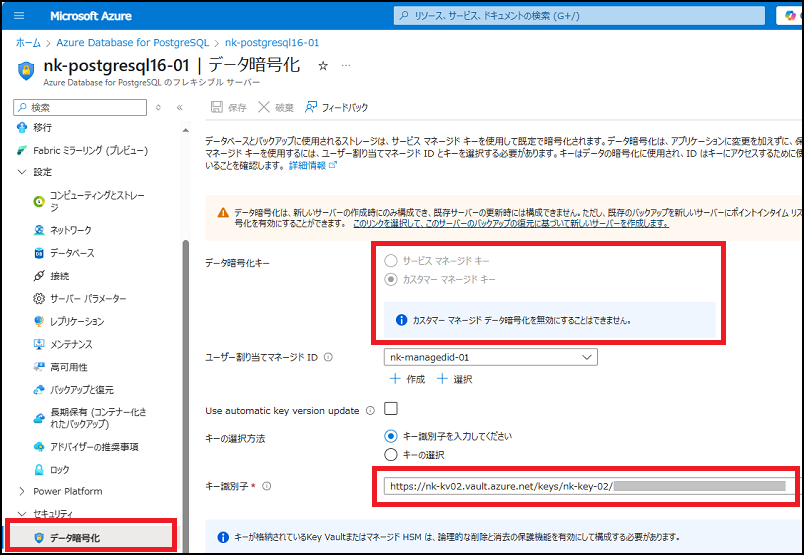This screenshot has height=555, width=804.
Task: Click the 保存 save toolbar button
Action: 229,107
